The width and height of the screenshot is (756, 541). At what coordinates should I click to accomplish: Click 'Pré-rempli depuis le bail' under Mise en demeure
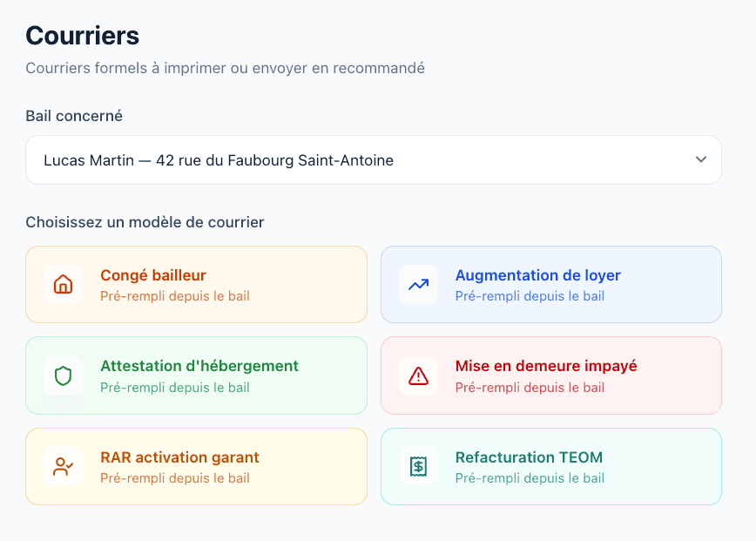point(530,388)
